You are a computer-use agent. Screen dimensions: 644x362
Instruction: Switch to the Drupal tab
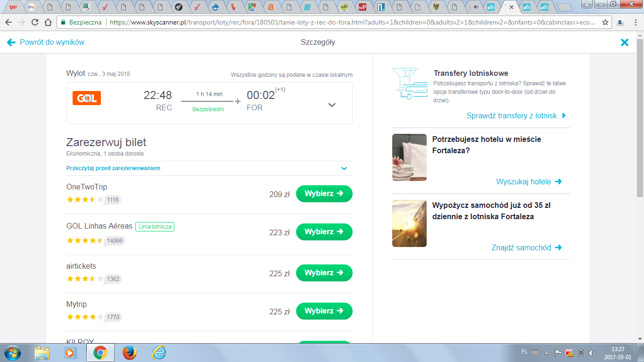[216, 7]
